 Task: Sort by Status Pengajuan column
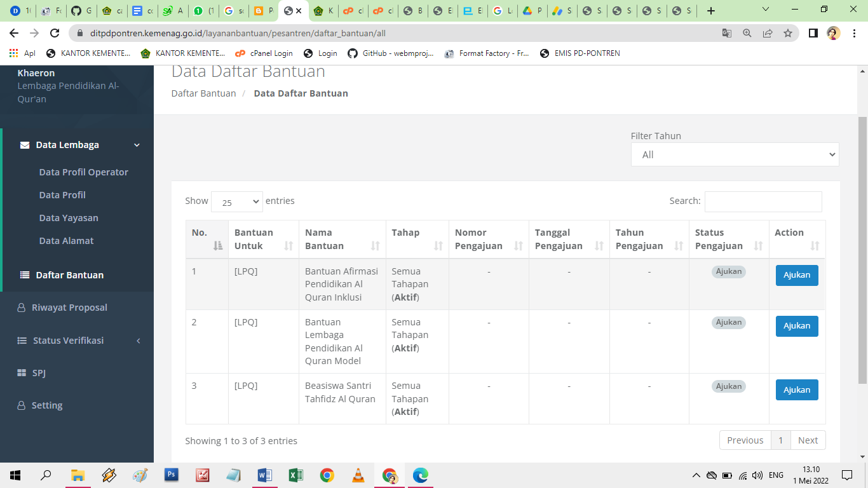coord(729,239)
